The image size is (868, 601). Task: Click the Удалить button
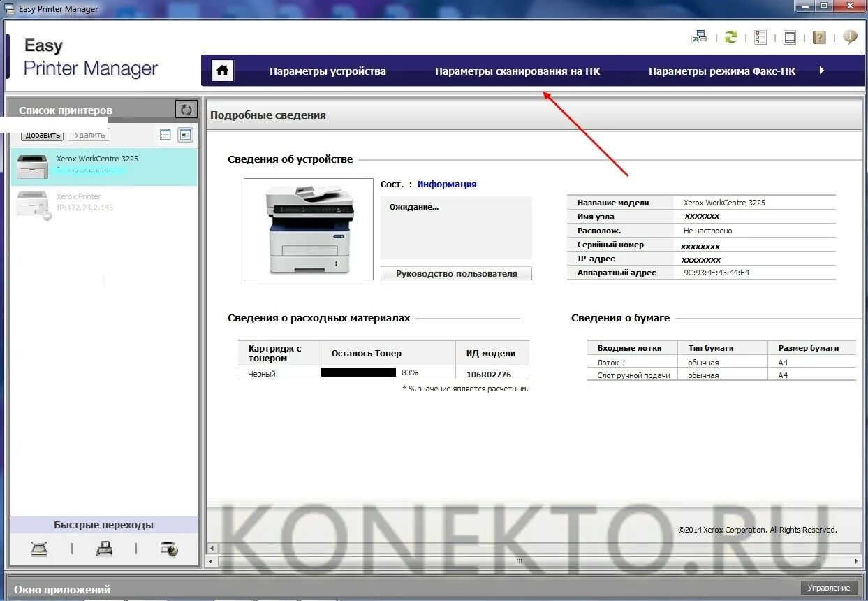tap(89, 136)
